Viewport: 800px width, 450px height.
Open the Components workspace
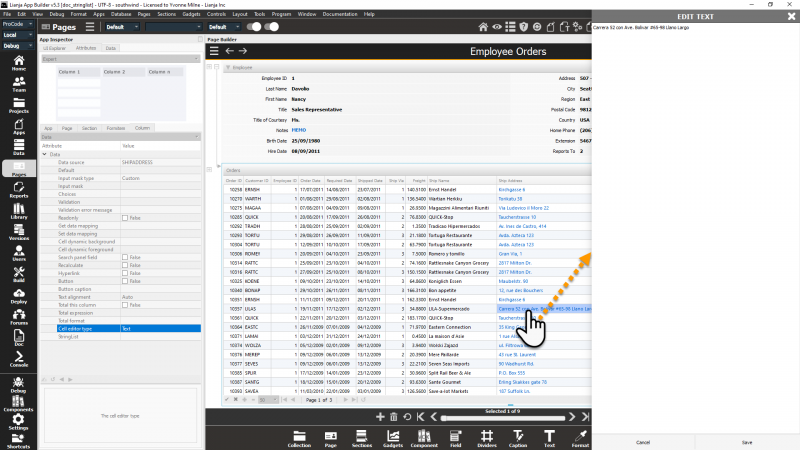point(18,404)
